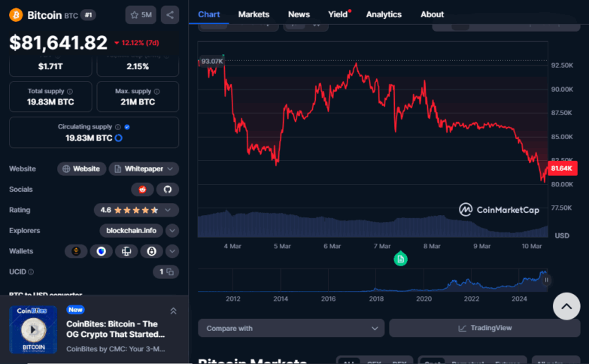Open the Reddit social link
This screenshot has height=364, width=589.
click(142, 190)
